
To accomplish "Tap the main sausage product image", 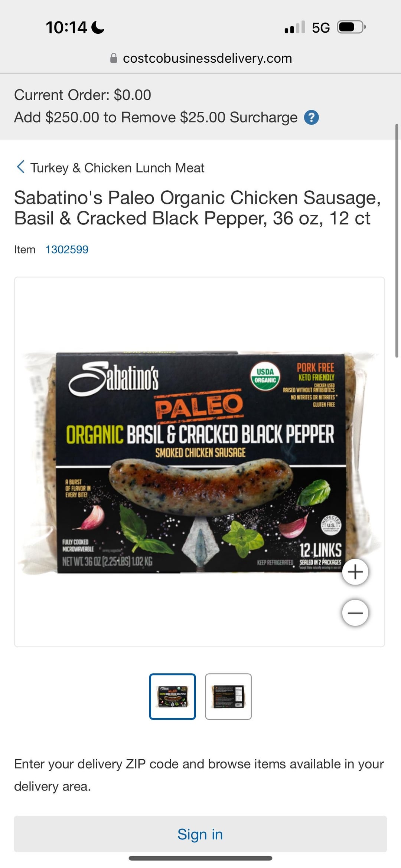I will (x=200, y=461).
